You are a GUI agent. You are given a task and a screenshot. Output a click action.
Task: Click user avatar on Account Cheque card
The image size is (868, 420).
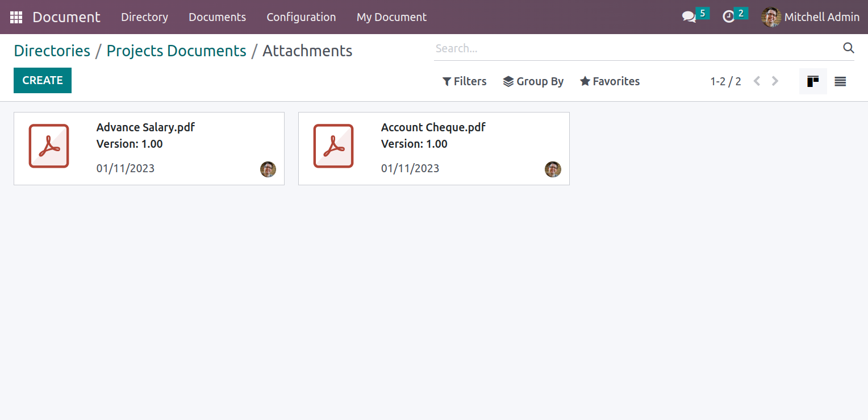point(553,169)
